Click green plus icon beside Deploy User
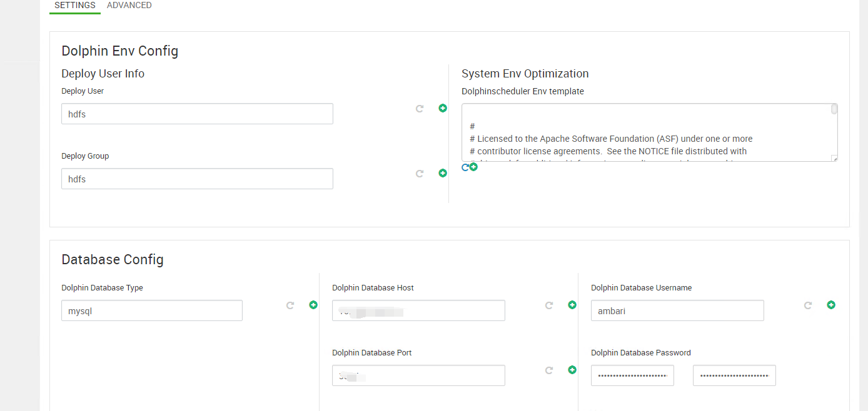The width and height of the screenshot is (868, 411). 443,108
